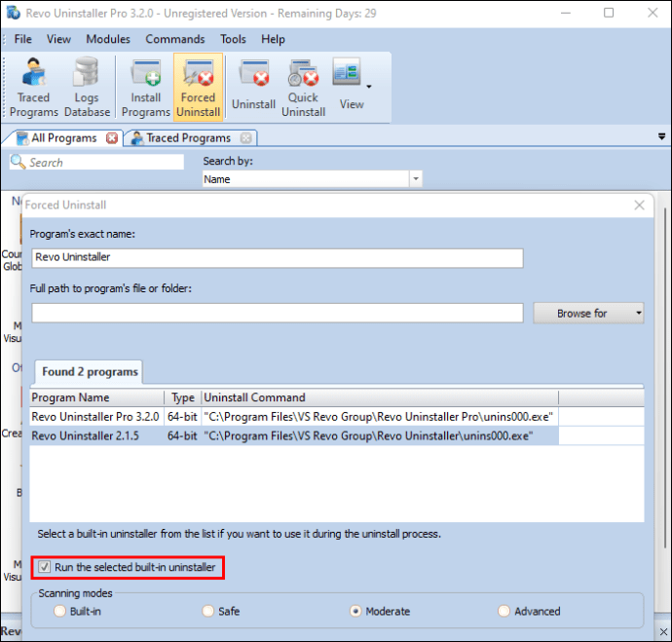The image size is (672, 642).
Task: Select Revo Uninstaller Pro 3.2.0 row
Action: 293,417
